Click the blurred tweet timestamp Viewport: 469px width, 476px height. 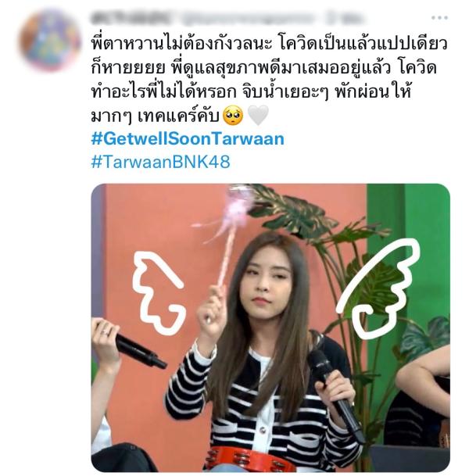pyautogui.click(x=346, y=18)
